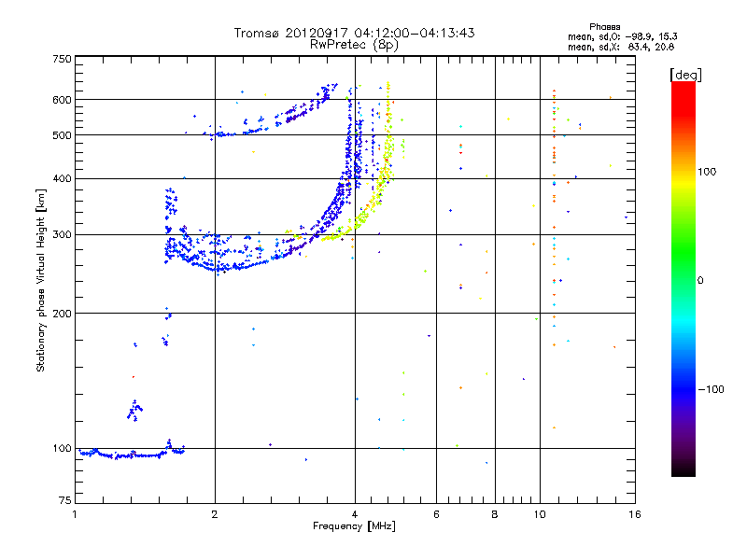747x560 pixels.
Task: Click the 'mean, sd,O: -98.9, 15.3' text
Action: (x=622, y=36)
